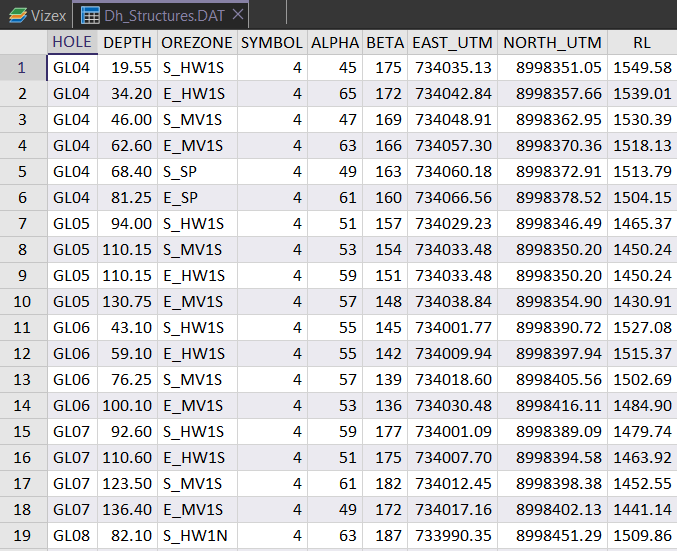Click depth value 110.60
677x551 pixels.
pos(127,457)
